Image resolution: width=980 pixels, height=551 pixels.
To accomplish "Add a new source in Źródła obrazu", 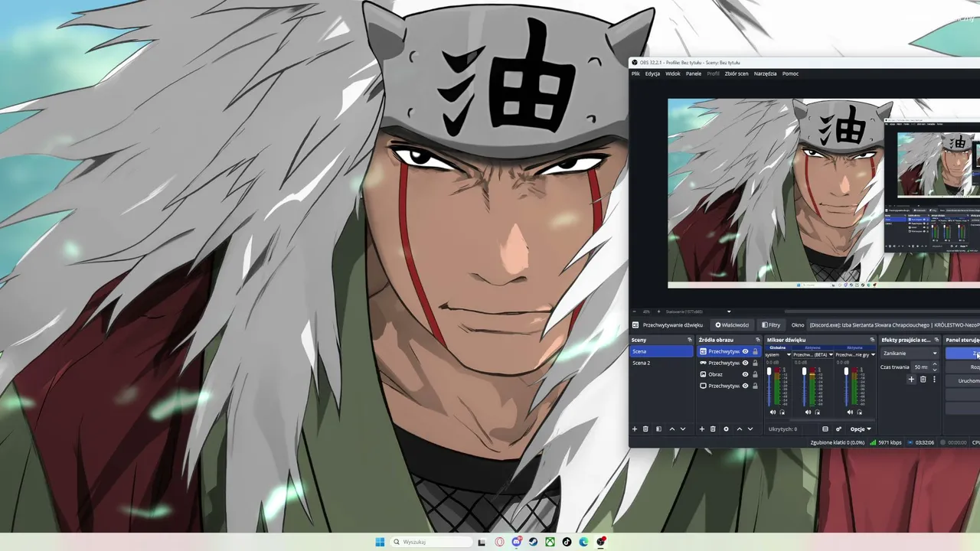I will click(702, 429).
